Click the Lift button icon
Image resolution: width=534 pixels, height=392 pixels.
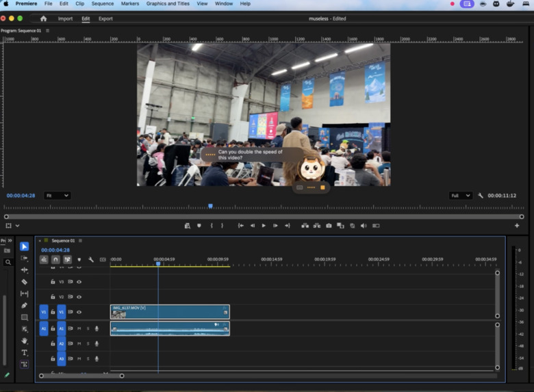click(305, 226)
